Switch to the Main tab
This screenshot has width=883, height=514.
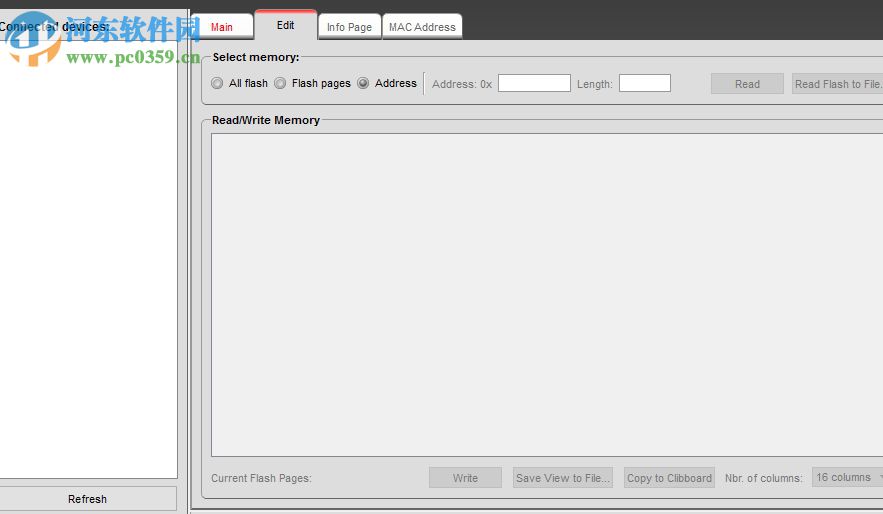click(222, 26)
